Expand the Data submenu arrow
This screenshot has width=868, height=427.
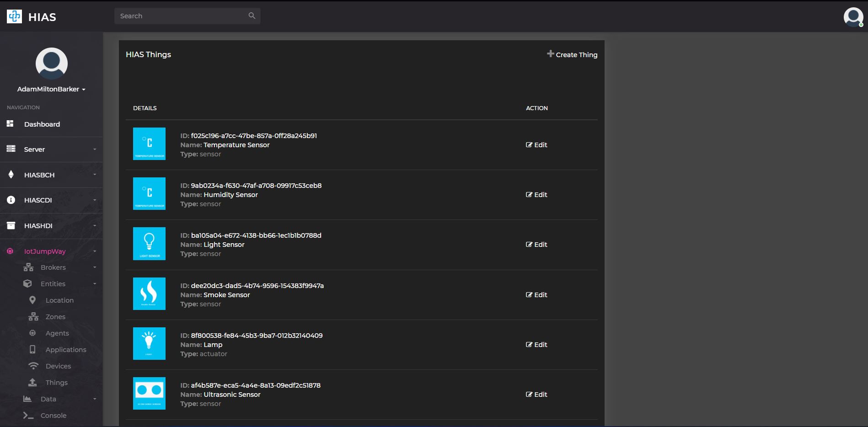pyautogui.click(x=95, y=399)
